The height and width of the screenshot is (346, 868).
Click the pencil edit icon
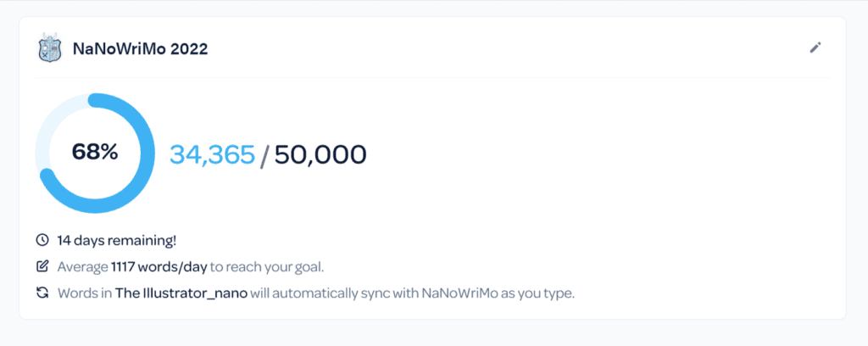point(815,47)
